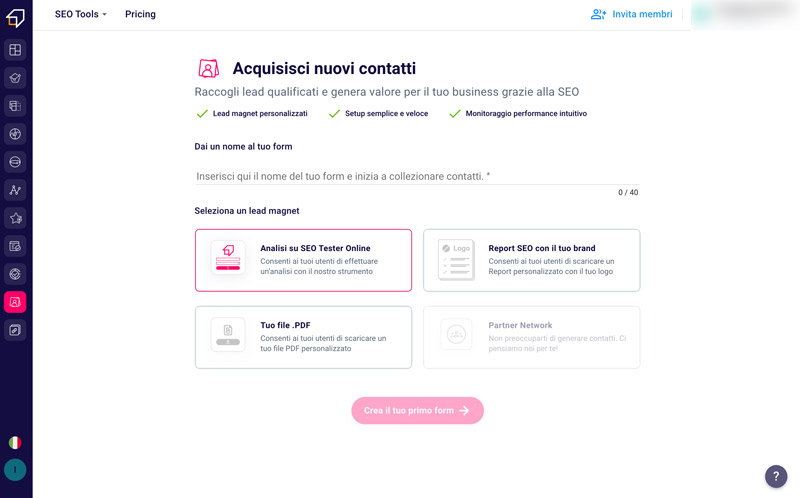Select Analisi su SEO Tester Online option
The image size is (800, 498).
pyautogui.click(x=304, y=260)
